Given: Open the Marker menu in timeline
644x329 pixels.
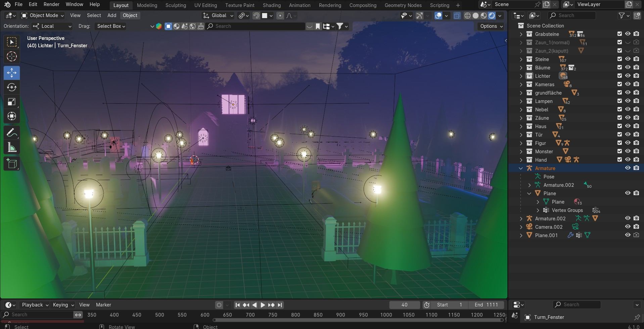Looking at the screenshot, I should pyautogui.click(x=103, y=305).
